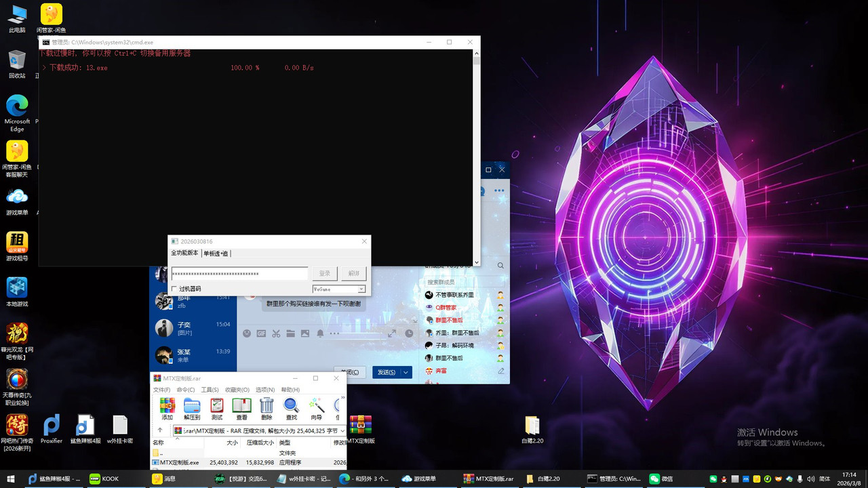
Task: Click the 删除 trash icon in WinRAR
Action: [x=267, y=409]
